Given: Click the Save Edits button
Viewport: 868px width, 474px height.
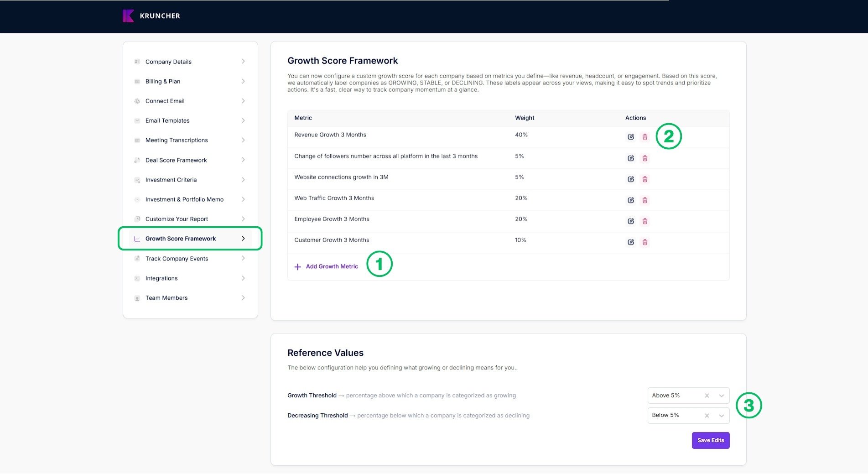Looking at the screenshot, I should point(711,440).
